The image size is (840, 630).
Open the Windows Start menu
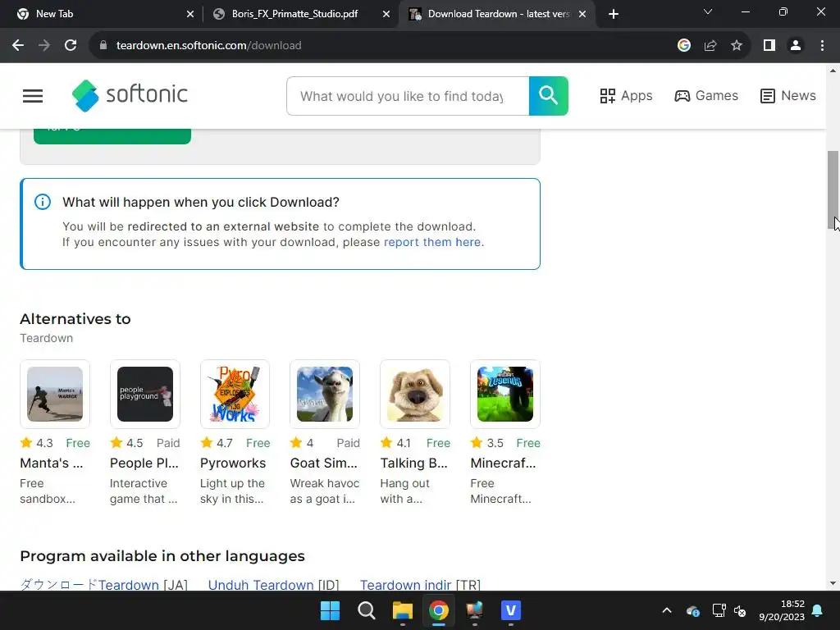330,610
